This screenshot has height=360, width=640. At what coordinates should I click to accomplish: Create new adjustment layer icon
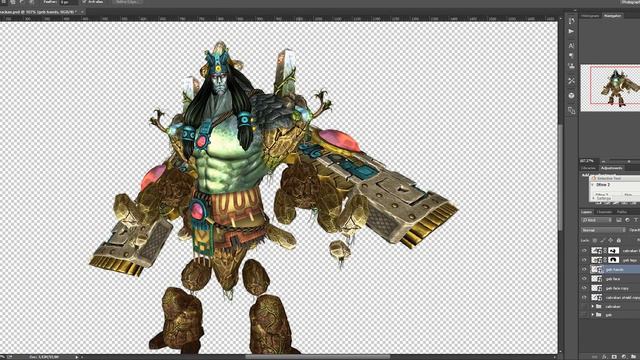coord(624,356)
